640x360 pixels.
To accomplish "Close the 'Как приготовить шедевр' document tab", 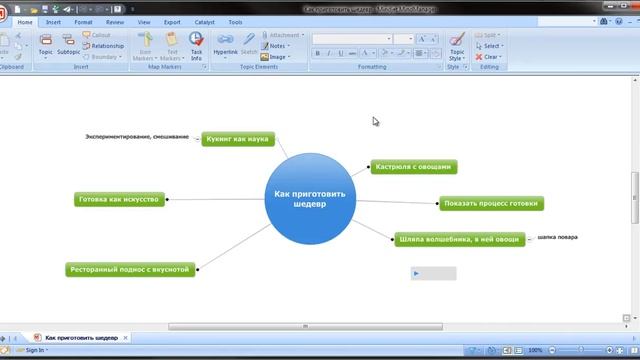I will [x=125, y=338].
